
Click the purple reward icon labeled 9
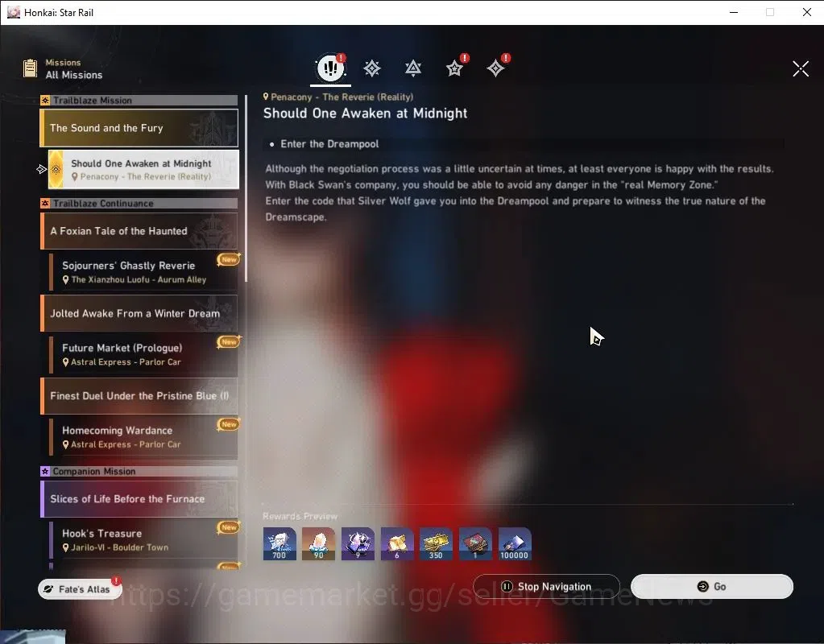click(358, 543)
